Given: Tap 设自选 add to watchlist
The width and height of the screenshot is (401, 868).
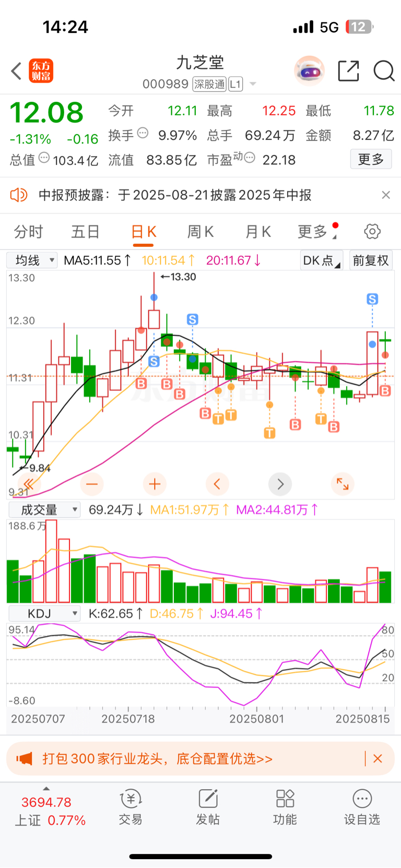Looking at the screenshot, I should tap(362, 807).
